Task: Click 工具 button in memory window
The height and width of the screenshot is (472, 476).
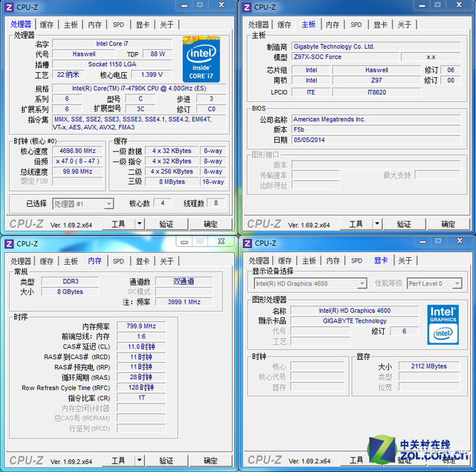Action: tap(118, 460)
